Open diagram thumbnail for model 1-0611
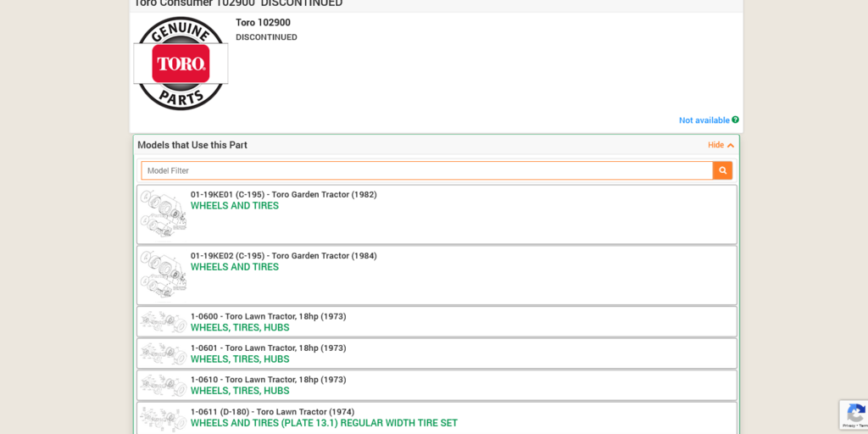 [163, 418]
